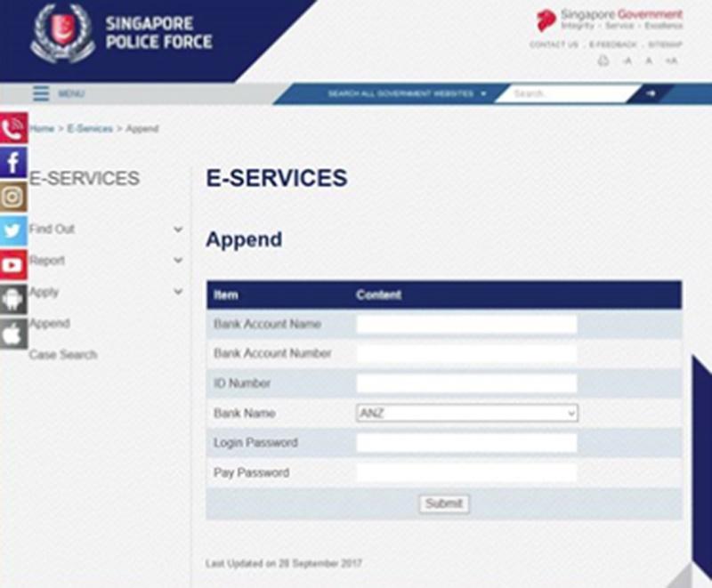
Task: Open the YouTube sidebar icon
Action: tap(13, 264)
